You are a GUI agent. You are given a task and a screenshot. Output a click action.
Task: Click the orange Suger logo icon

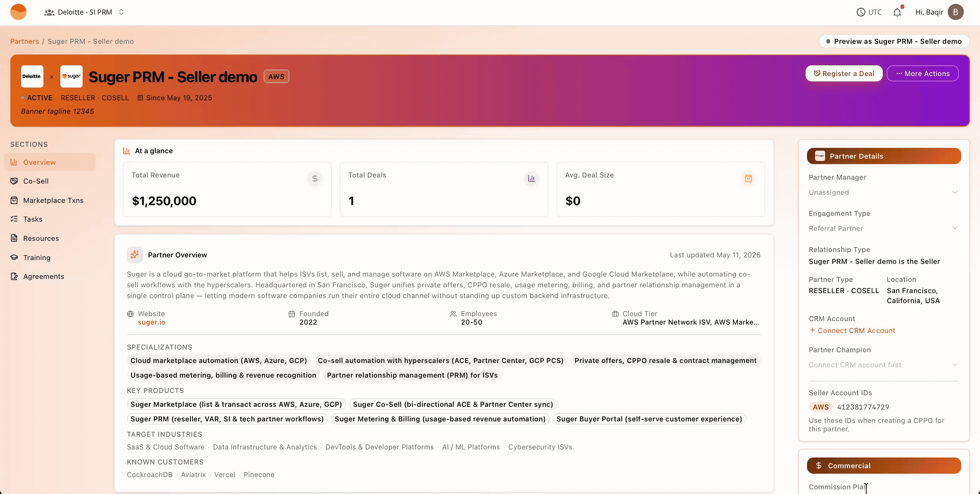pos(18,12)
